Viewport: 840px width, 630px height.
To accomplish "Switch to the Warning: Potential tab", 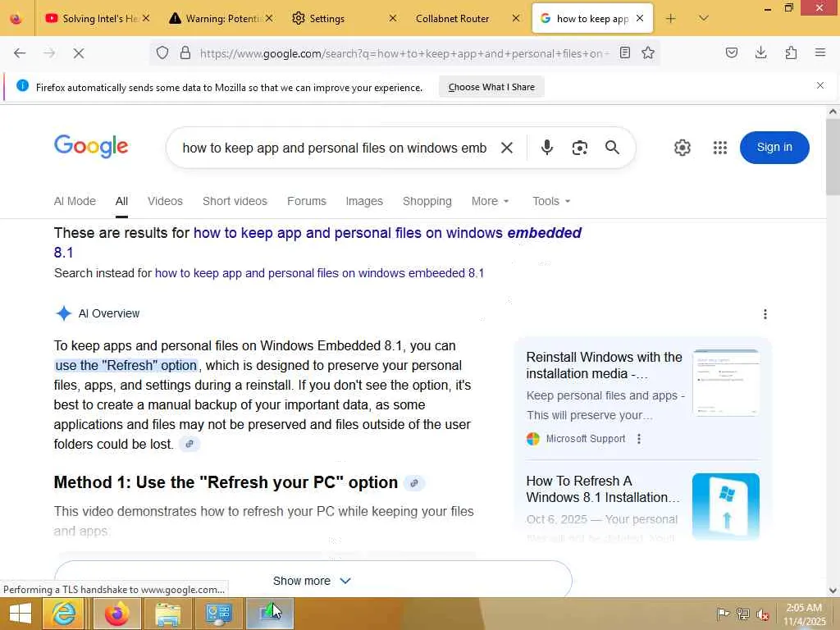I will pyautogui.click(x=221, y=19).
